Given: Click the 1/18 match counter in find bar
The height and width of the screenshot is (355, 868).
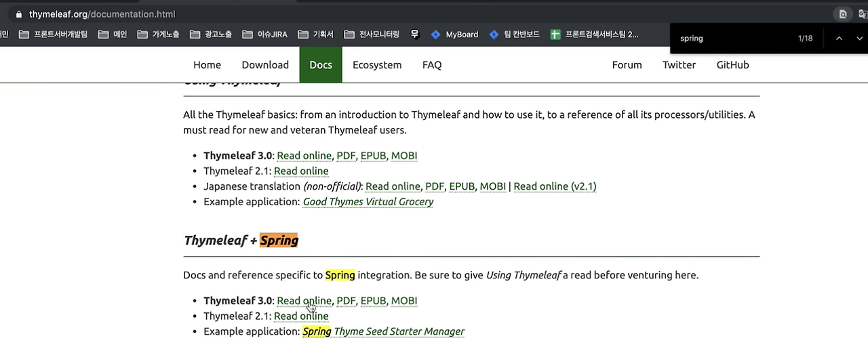Looking at the screenshot, I should pyautogui.click(x=805, y=39).
